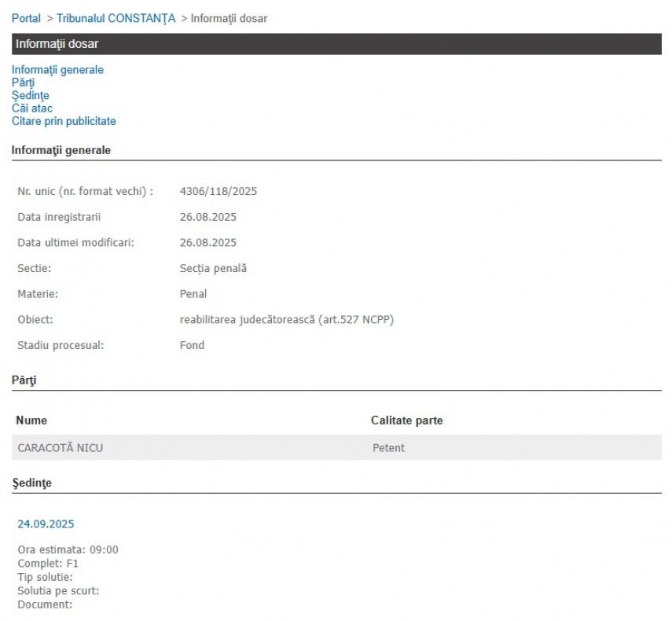
Task: Jump to Informații generale section link
Action: 57,70
